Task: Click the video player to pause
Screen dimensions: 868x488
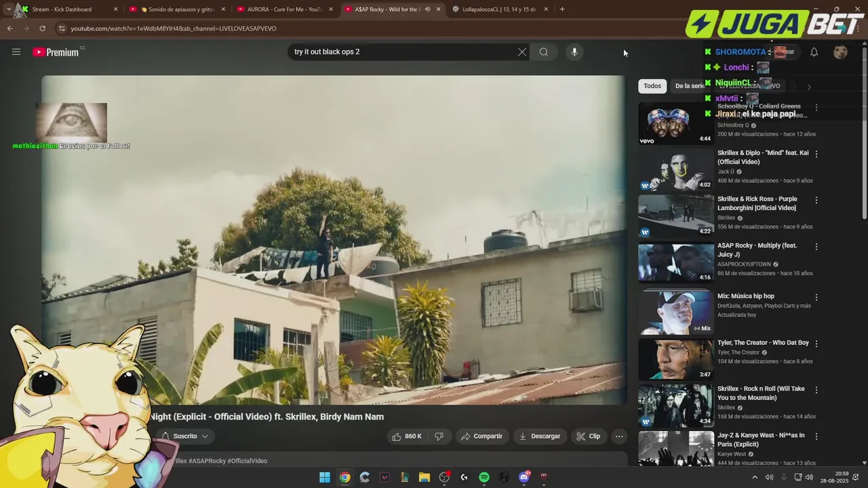Action: [x=334, y=240]
